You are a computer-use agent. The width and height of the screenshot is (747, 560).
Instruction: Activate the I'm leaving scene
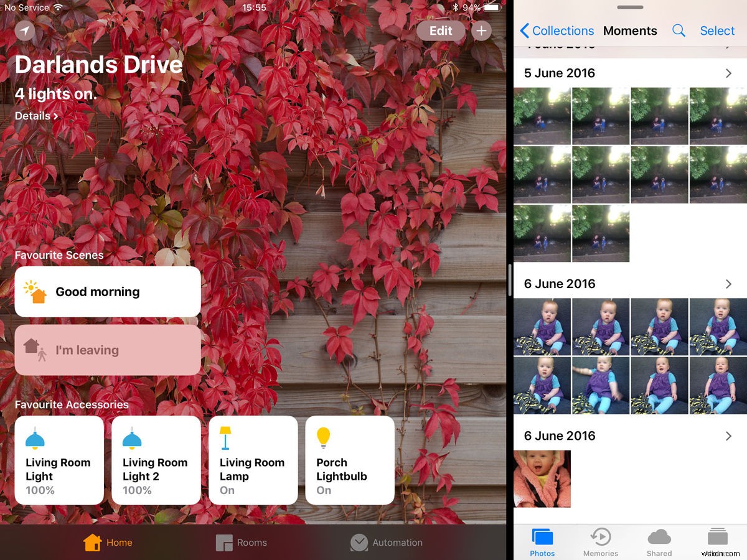(107, 350)
